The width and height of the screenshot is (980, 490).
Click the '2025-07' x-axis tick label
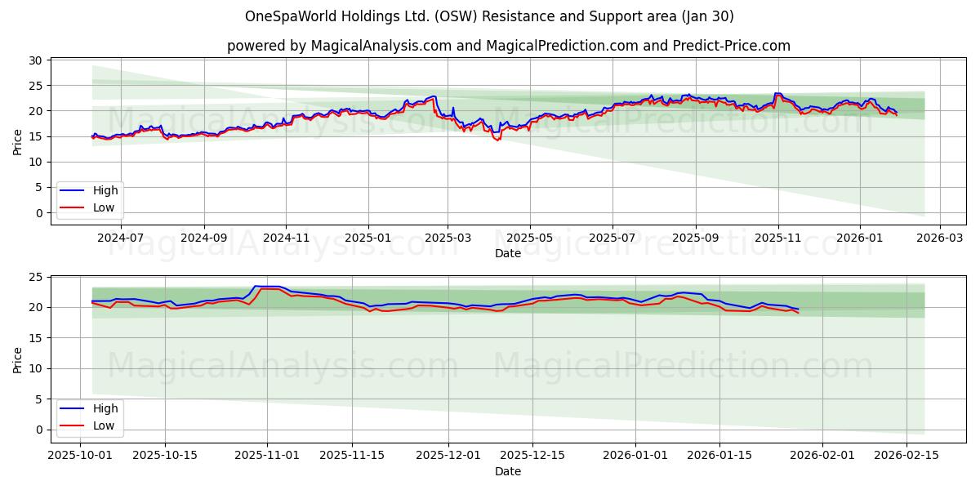(612, 238)
